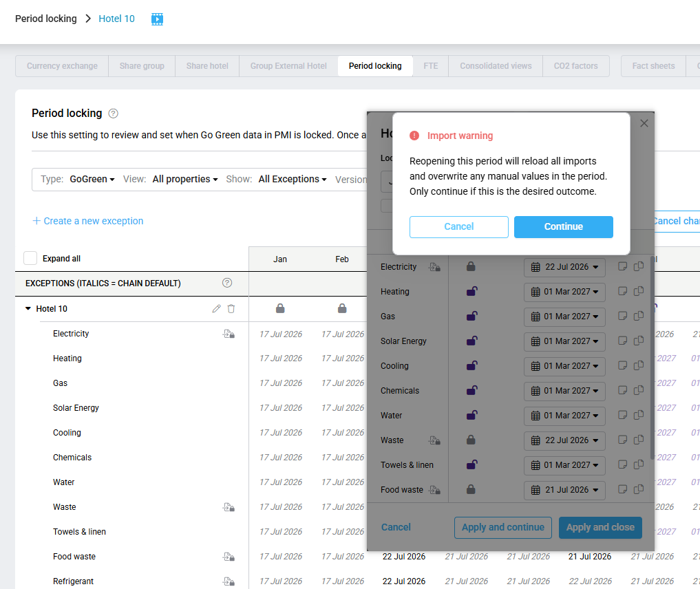This screenshot has height=589, width=700.
Task: Switch to the Share hotel tab
Action: [207, 66]
